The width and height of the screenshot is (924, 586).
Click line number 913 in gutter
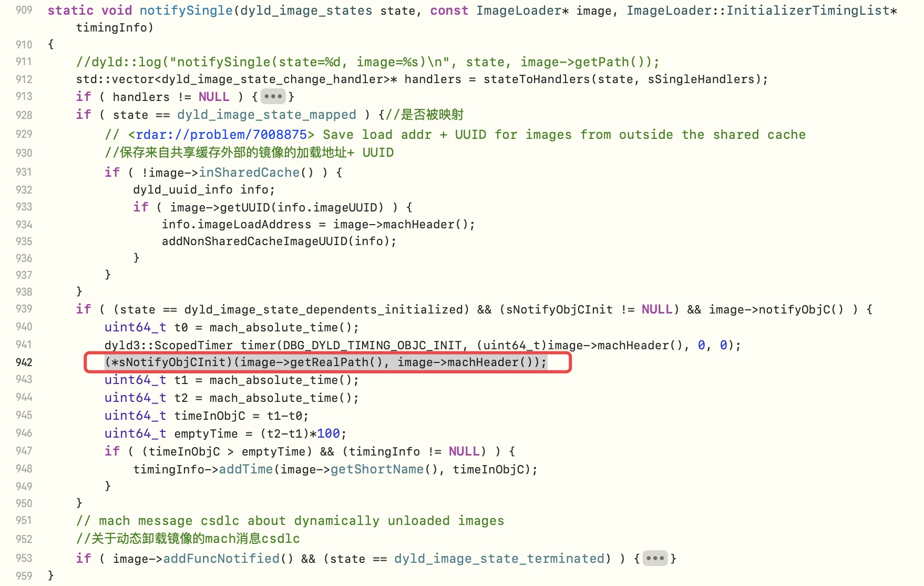coord(24,96)
